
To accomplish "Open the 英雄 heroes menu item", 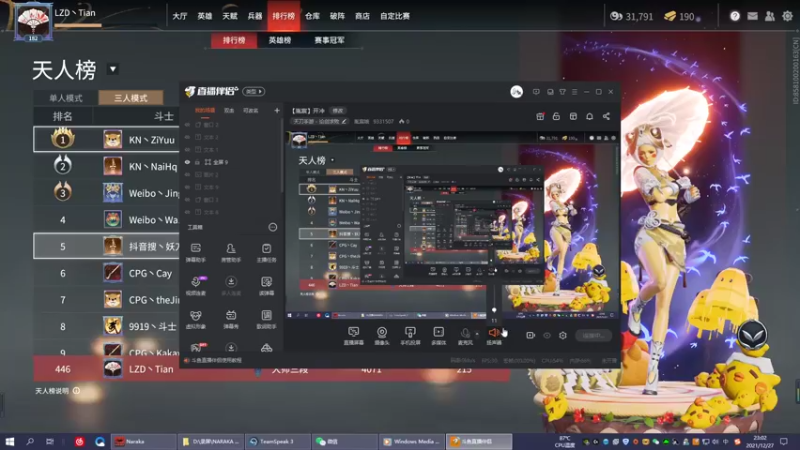I will tap(205, 16).
